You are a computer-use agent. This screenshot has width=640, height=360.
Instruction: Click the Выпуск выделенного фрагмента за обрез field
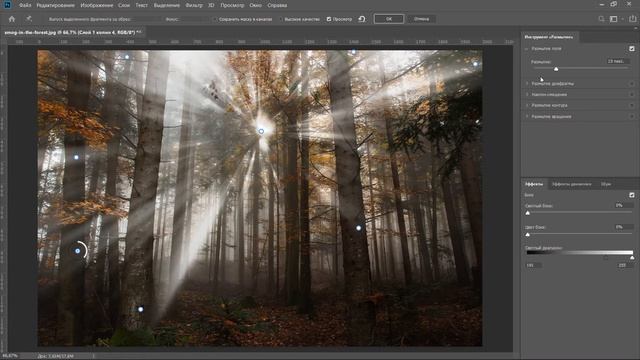pyautogui.click(x=146, y=19)
